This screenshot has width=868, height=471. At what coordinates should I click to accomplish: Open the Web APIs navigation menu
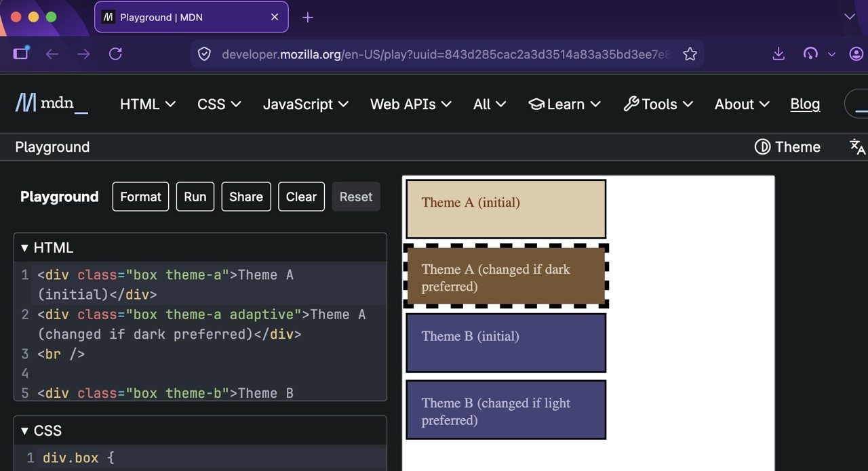(410, 104)
